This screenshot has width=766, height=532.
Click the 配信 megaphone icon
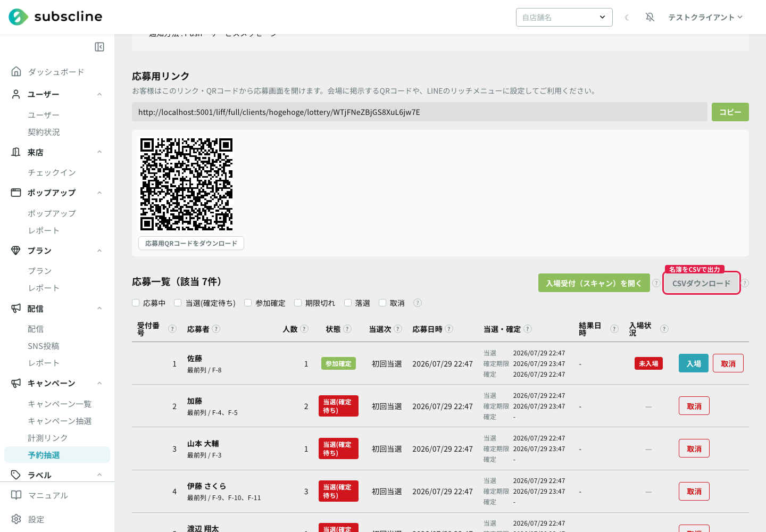[x=16, y=309]
